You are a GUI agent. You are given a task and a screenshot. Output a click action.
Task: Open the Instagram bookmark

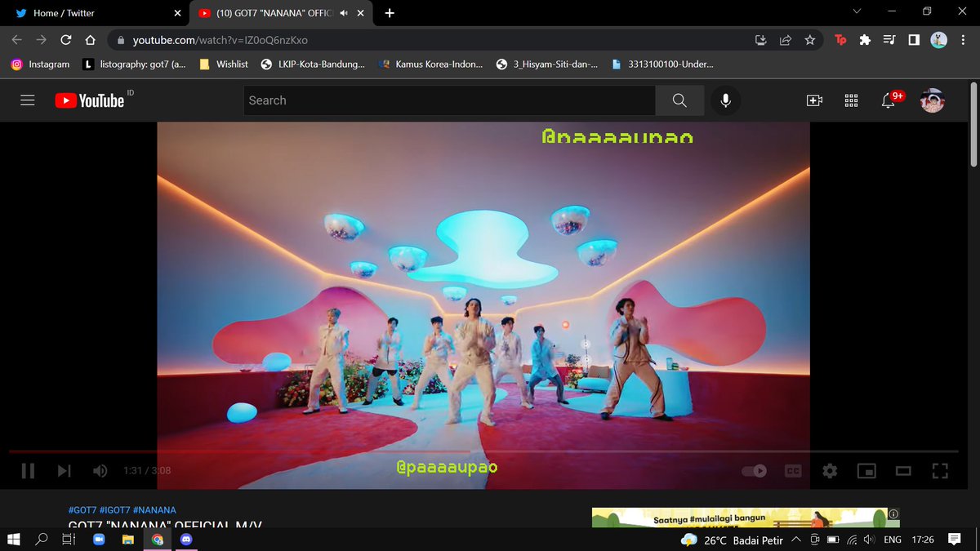[x=40, y=64]
